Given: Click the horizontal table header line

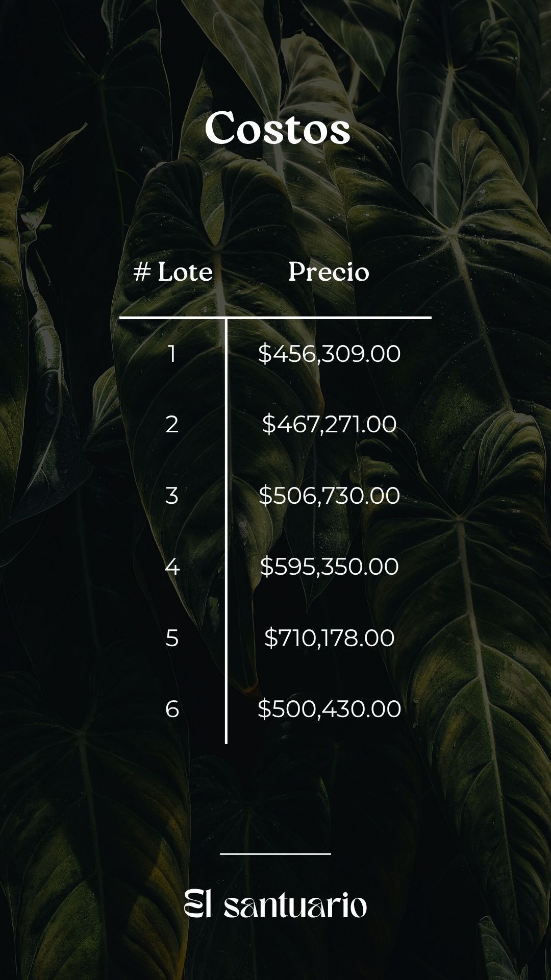Looking at the screenshot, I should [x=275, y=317].
